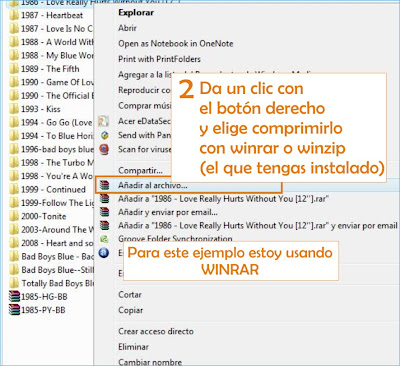This screenshot has height=366, width=400.
Task: Choose Compartir... from the context menu
Action: 140,170
